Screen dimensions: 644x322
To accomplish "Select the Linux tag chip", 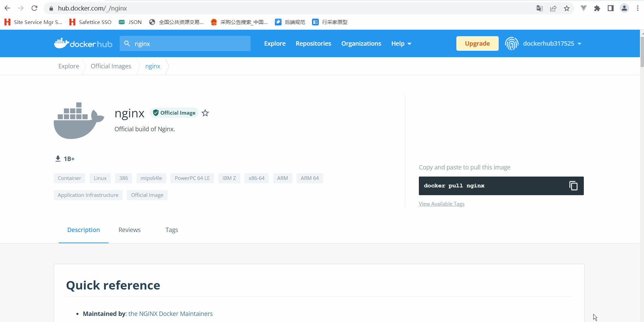I will pyautogui.click(x=100, y=178).
